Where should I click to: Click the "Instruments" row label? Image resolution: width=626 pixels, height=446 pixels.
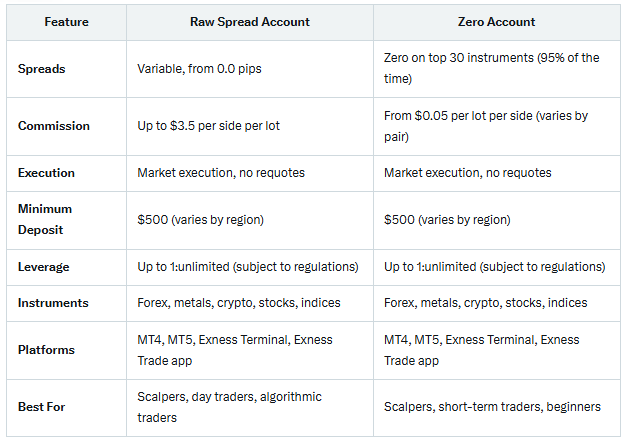click(x=53, y=303)
